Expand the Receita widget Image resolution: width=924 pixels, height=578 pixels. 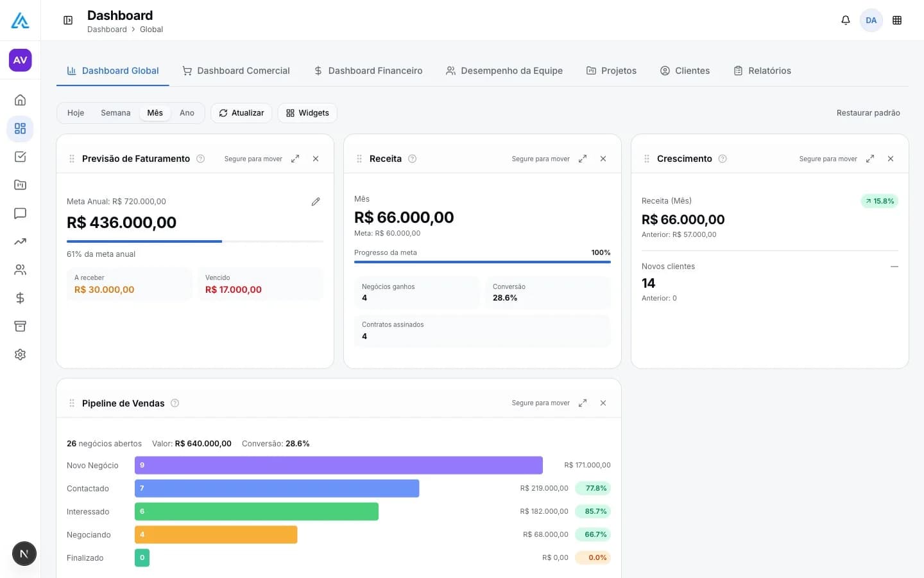(583, 159)
